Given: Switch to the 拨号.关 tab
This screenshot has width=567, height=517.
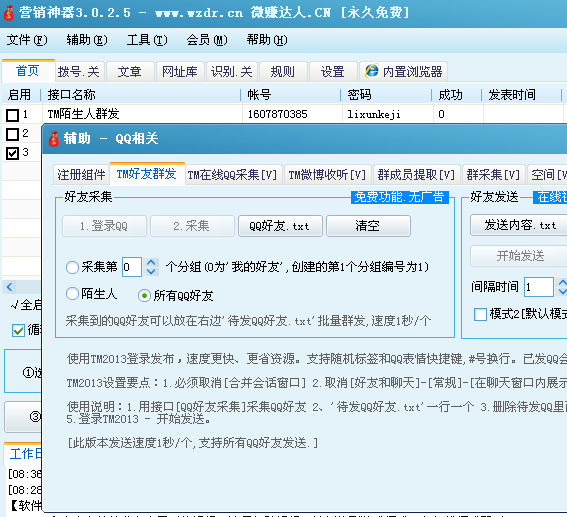Looking at the screenshot, I should 79,71.
